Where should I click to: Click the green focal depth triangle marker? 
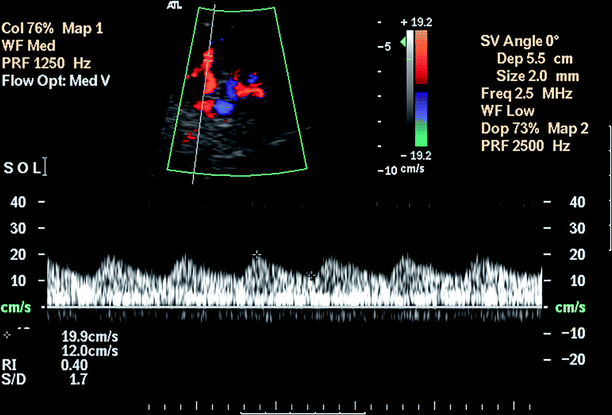click(404, 42)
